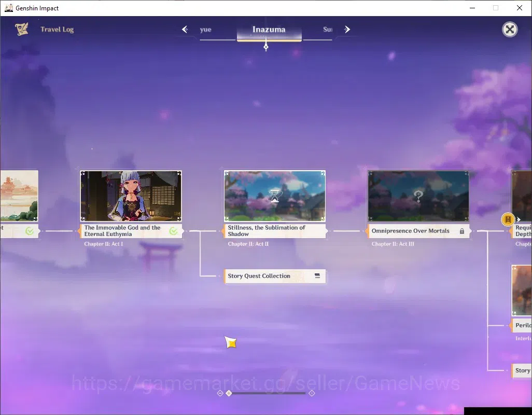
Task: Click the question mark on Omnipresence thumbnail
Action: click(418, 196)
